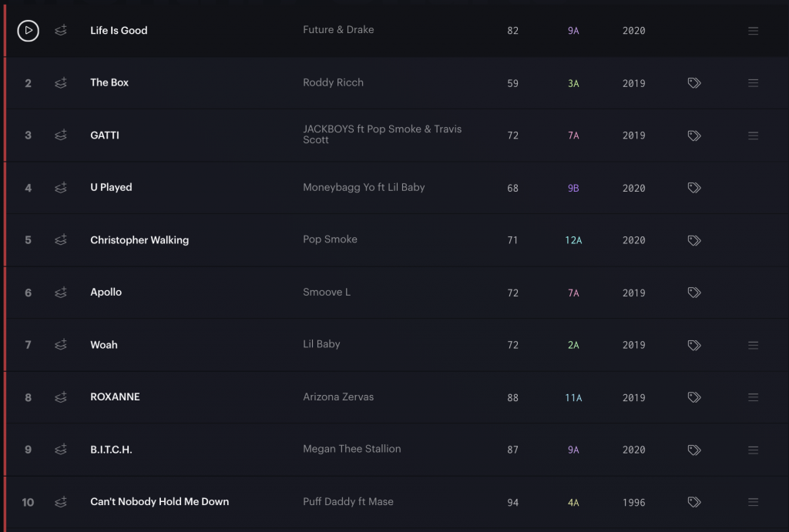The height and width of the screenshot is (532, 789).
Task: Select the track title GATTI
Action: pyautogui.click(x=105, y=135)
